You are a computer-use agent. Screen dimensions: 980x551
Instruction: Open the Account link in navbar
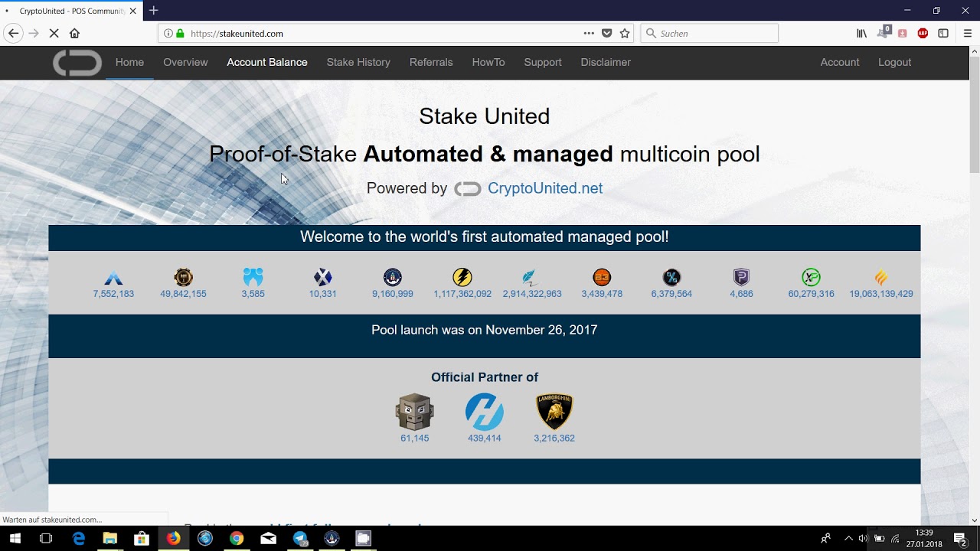click(840, 62)
